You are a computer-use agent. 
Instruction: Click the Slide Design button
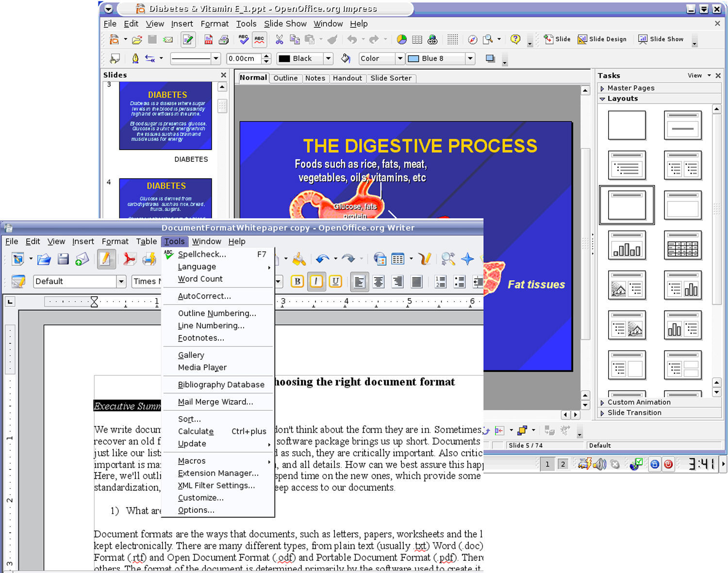click(x=602, y=39)
